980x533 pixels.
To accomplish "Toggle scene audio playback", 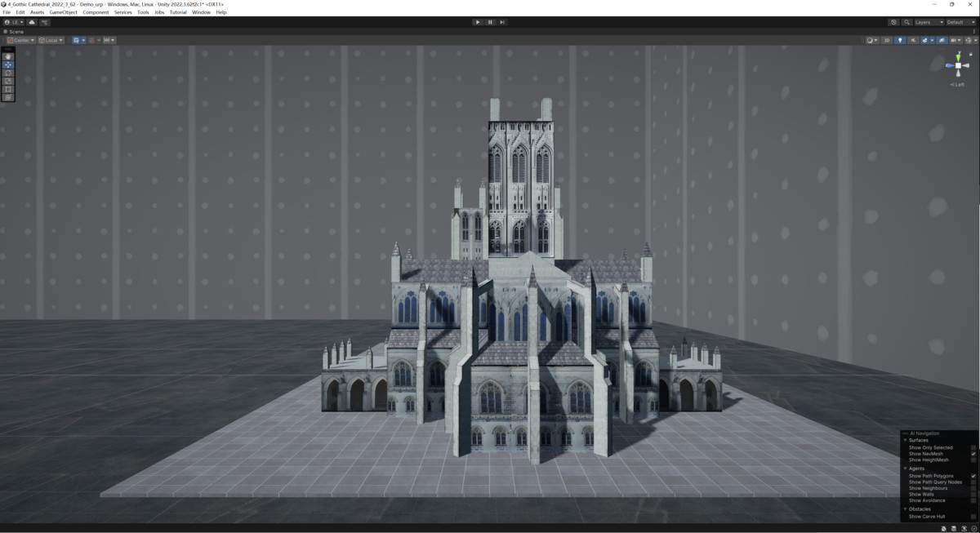I will (x=914, y=40).
